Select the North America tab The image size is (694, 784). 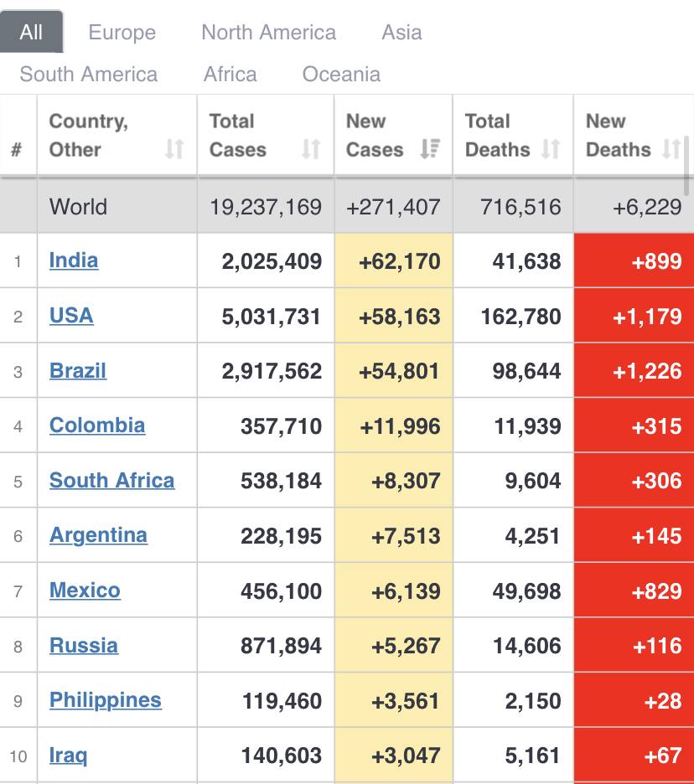point(268,33)
